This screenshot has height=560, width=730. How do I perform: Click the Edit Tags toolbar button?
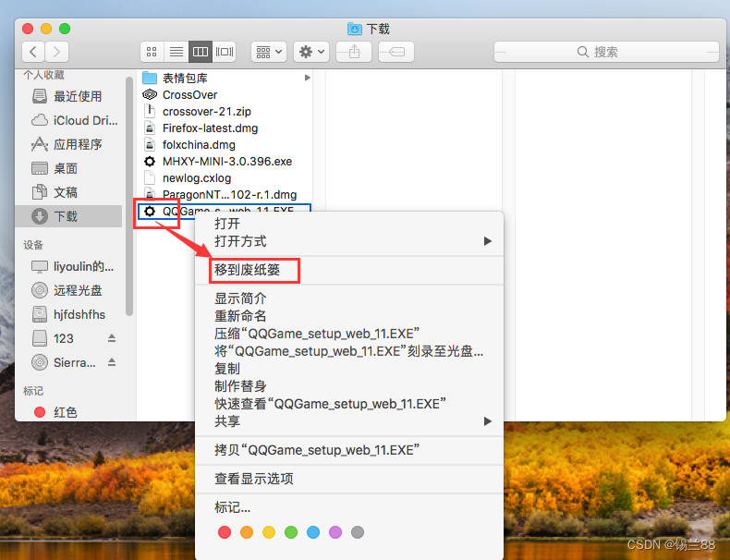396,52
